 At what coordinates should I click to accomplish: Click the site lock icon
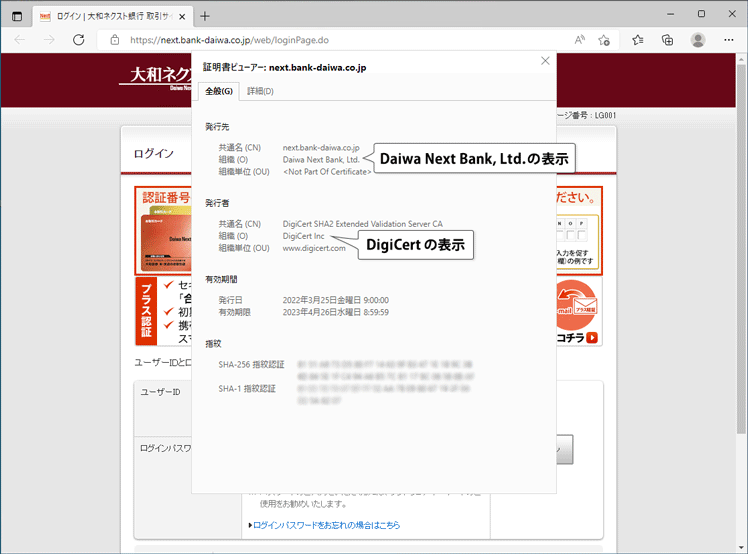pos(114,40)
